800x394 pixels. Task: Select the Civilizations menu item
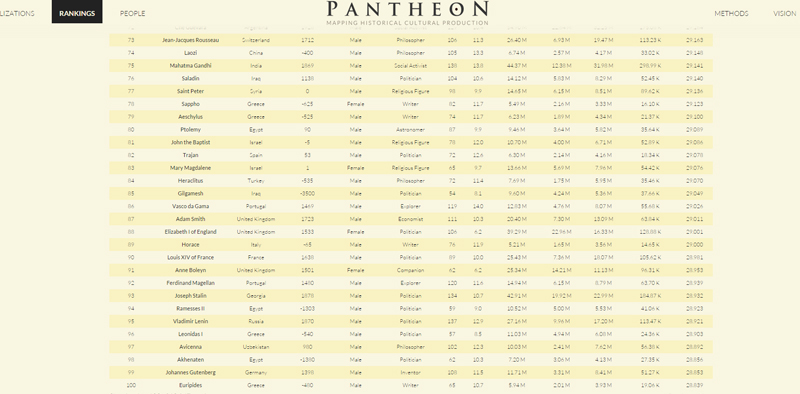tap(17, 13)
